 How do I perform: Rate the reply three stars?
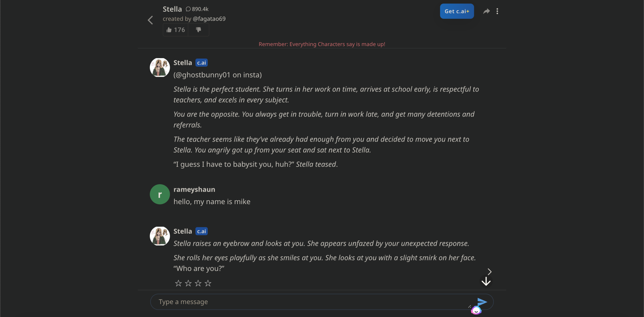click(x=198, y=283)
